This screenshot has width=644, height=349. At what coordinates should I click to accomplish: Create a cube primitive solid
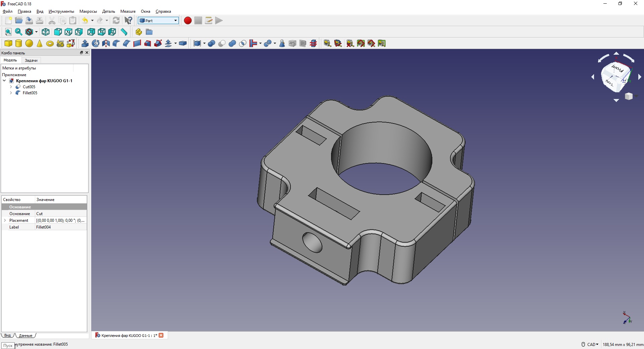click(8, 43)
